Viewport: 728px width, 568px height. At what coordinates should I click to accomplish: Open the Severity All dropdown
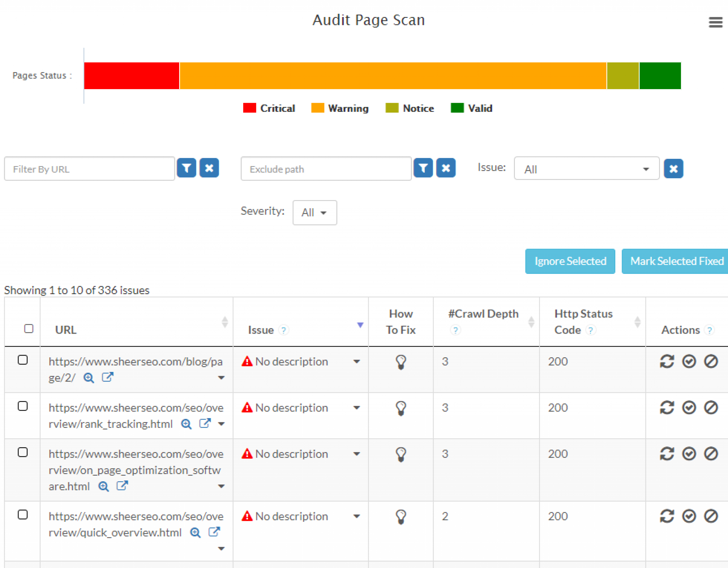coord(315,212)
